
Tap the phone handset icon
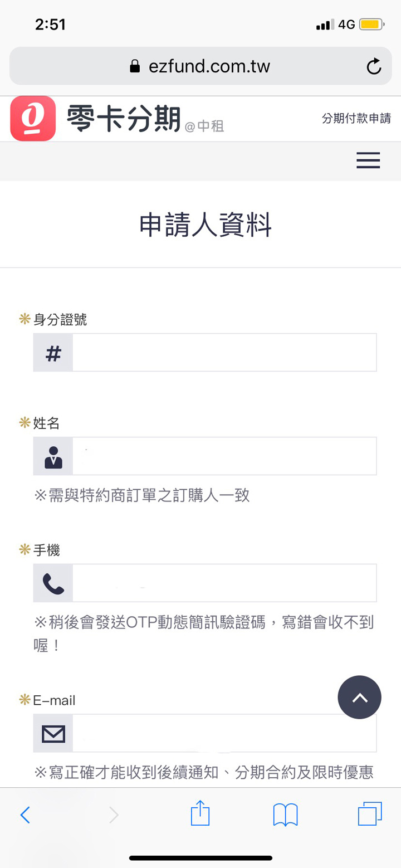53,583
